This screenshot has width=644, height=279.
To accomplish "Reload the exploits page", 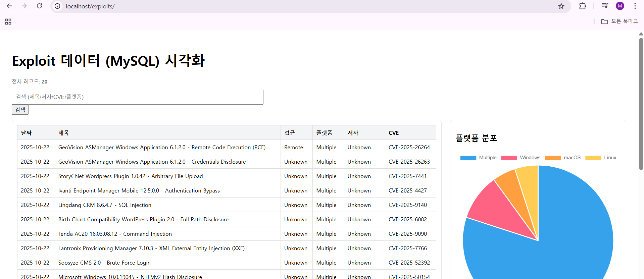I will point(39,6).
